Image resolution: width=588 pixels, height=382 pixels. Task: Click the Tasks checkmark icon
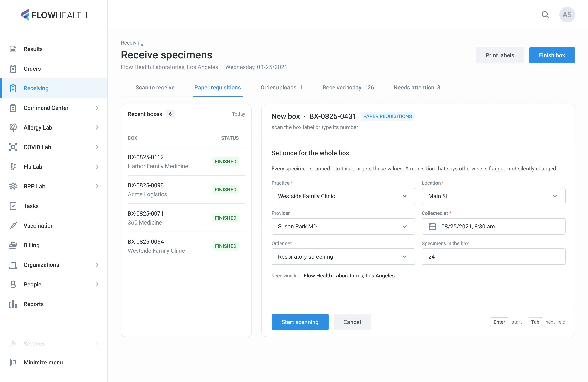click(13, 206)
